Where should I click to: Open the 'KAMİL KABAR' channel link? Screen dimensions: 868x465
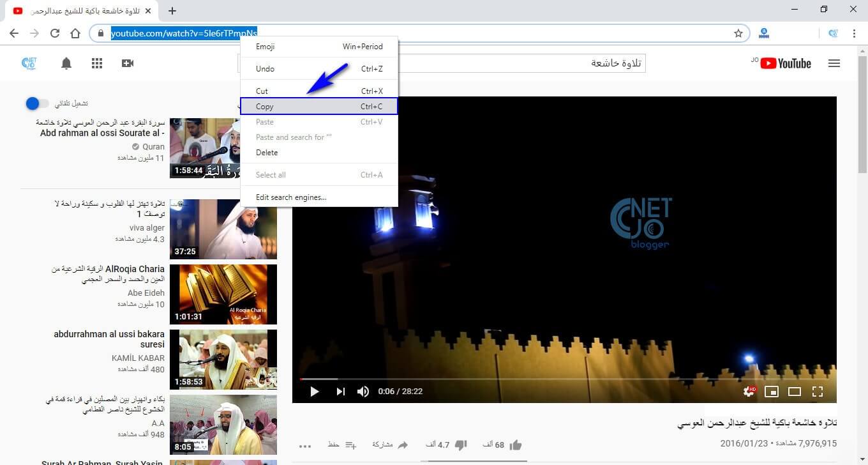point(138,358)
